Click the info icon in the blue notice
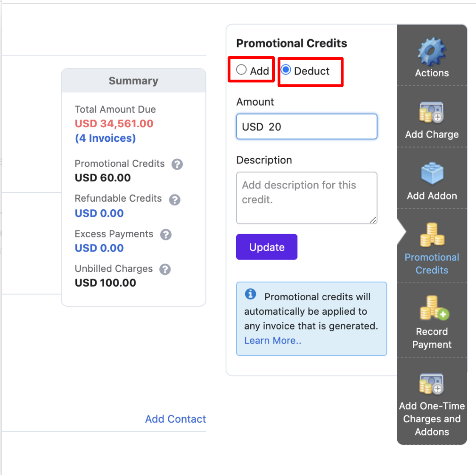Image resolution: width=476 pixels, height=475 pixels. click(250, 294)
